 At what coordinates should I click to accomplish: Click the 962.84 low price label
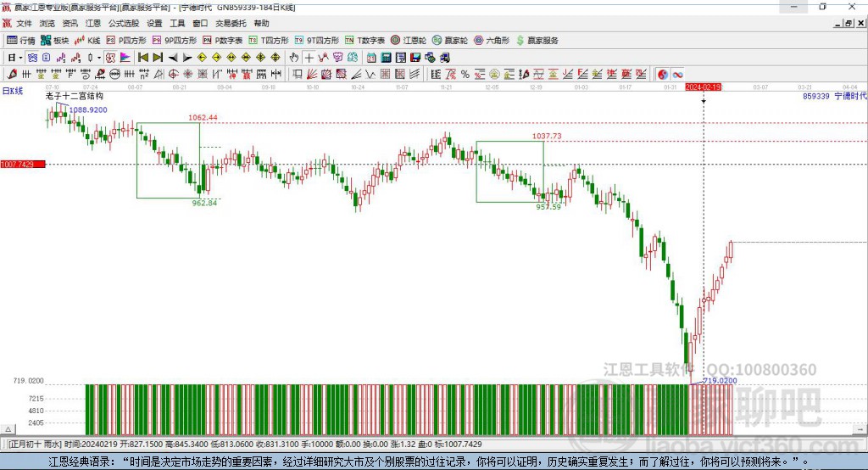204,203
